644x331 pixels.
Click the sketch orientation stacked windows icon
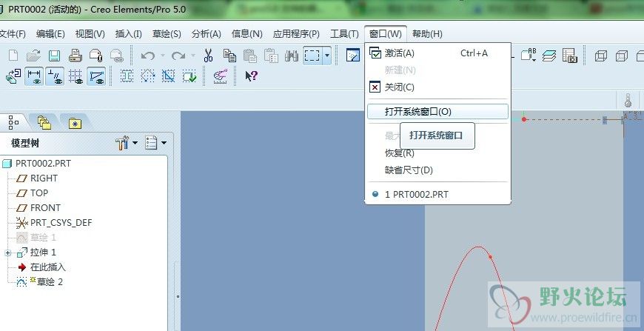click(x=13, y=77)
